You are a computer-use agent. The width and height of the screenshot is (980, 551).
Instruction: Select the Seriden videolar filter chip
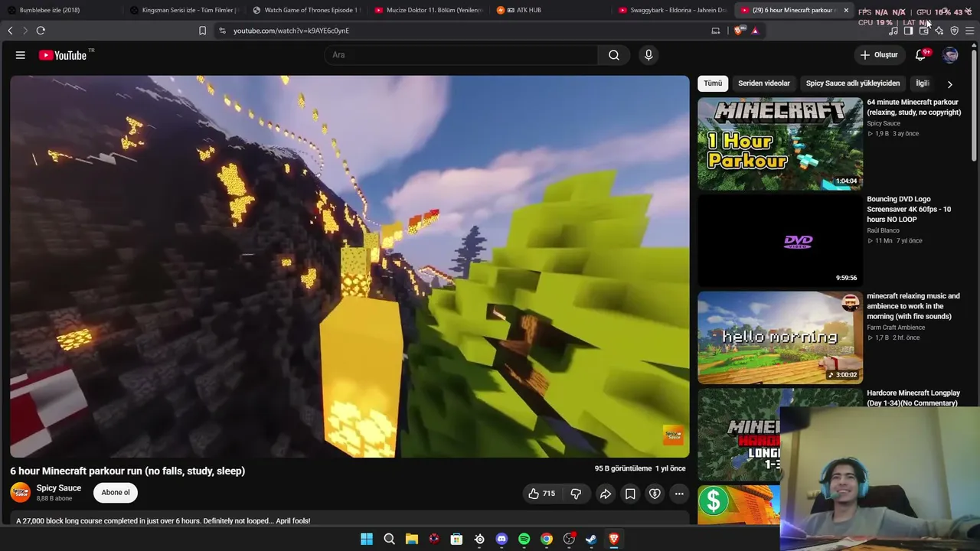tap(764, 83)
